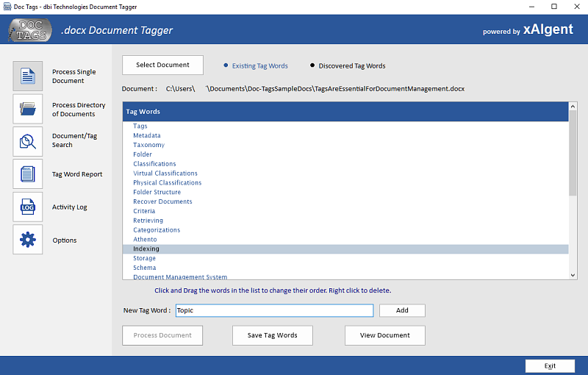Image resolution: width=588 pixels, height=375 pixels.
Task: Minimize the Doc Tags window
Action: pyautogui.click(x=531, y=7)
